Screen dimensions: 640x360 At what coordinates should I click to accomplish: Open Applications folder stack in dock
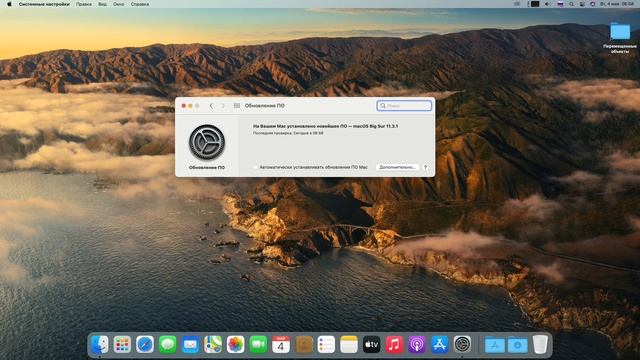click(x=494, y=344)
